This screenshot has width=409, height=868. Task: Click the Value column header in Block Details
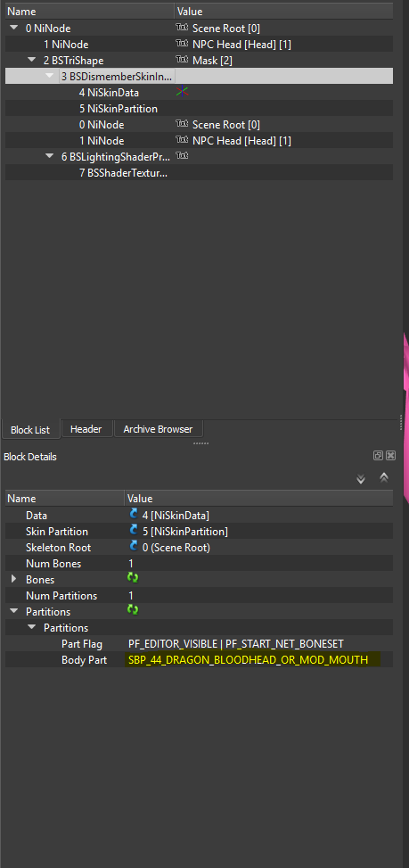click(x=259, y=498)
